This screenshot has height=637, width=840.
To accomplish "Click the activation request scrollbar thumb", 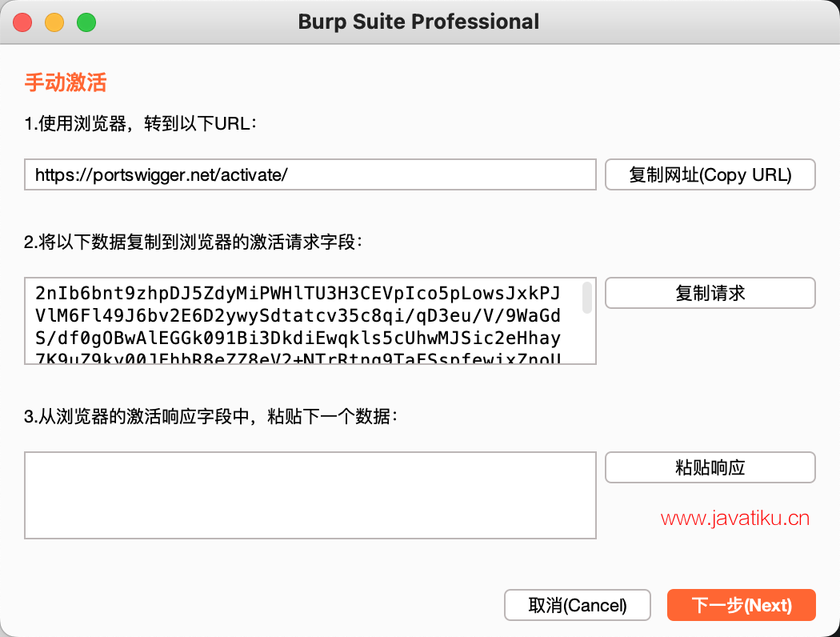I will pyautogui.click(x=587, y=298).
